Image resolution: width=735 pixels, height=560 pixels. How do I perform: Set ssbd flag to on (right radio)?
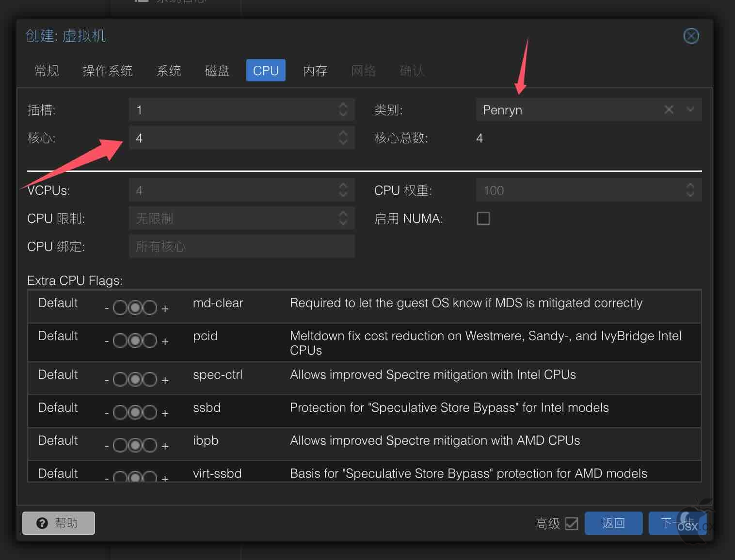pyautogui.click(x=150, y=412)
